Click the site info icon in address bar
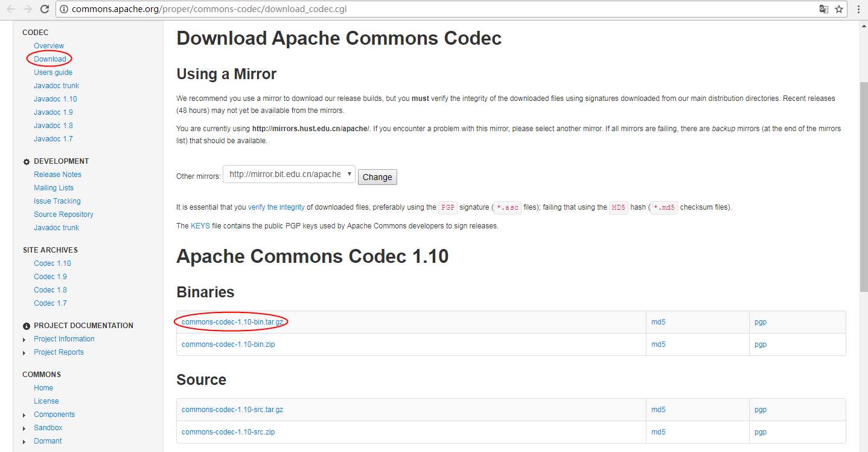 pyautogui.click(x=64, y=9)
